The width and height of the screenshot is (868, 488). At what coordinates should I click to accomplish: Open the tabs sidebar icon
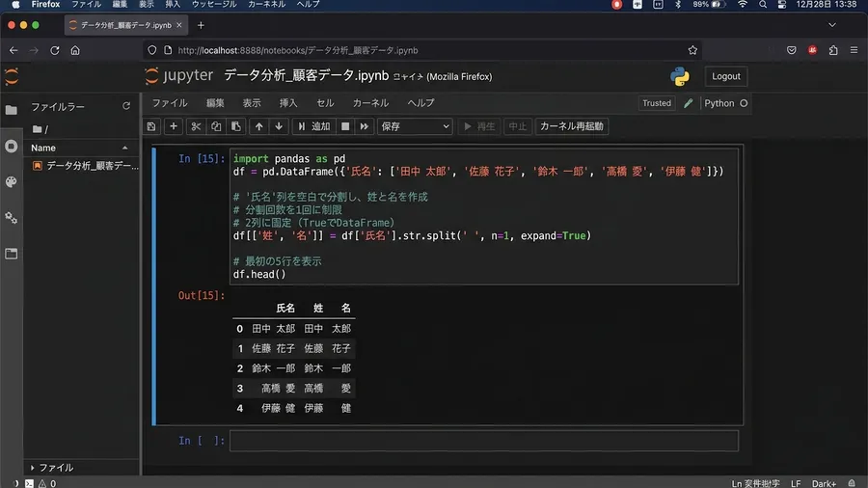pyautogui.click(x=11, y=254)
